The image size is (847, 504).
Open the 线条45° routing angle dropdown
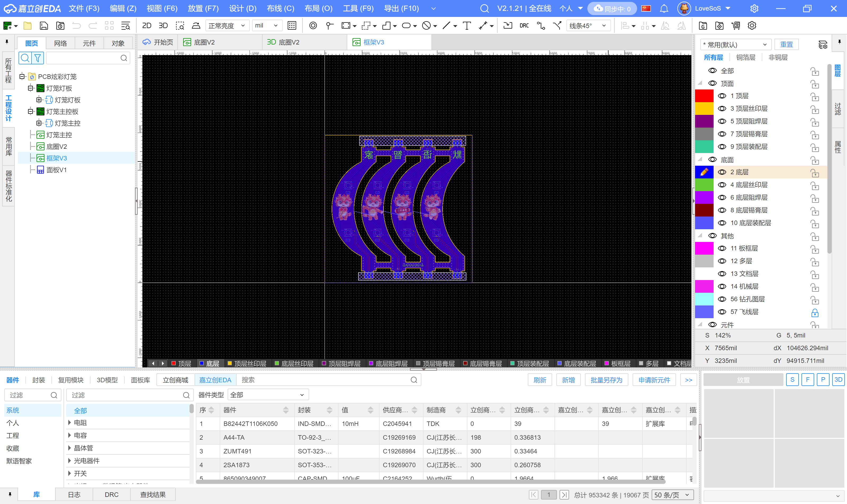point(588,25)
